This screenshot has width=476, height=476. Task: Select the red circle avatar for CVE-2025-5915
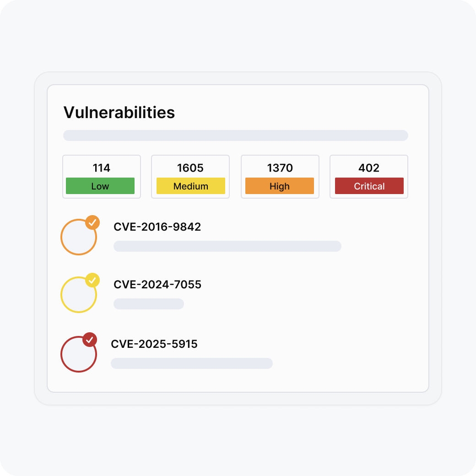[x=78, y=355]
